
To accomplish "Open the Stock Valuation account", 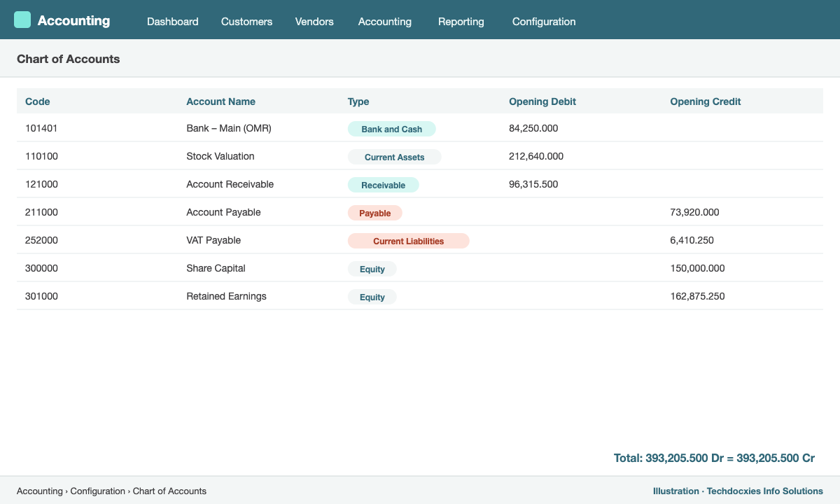I will (x=220, y=156).
